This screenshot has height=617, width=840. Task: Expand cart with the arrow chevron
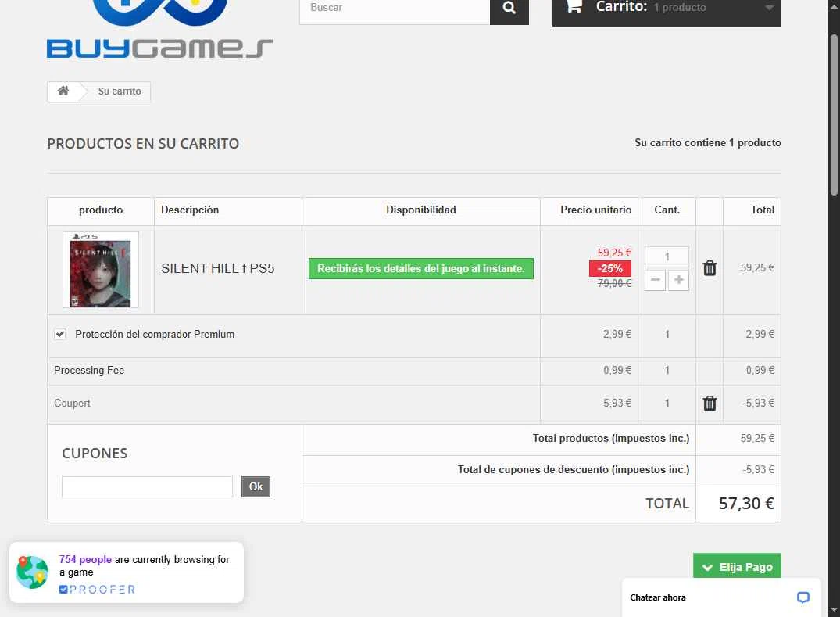pos(770,8)
